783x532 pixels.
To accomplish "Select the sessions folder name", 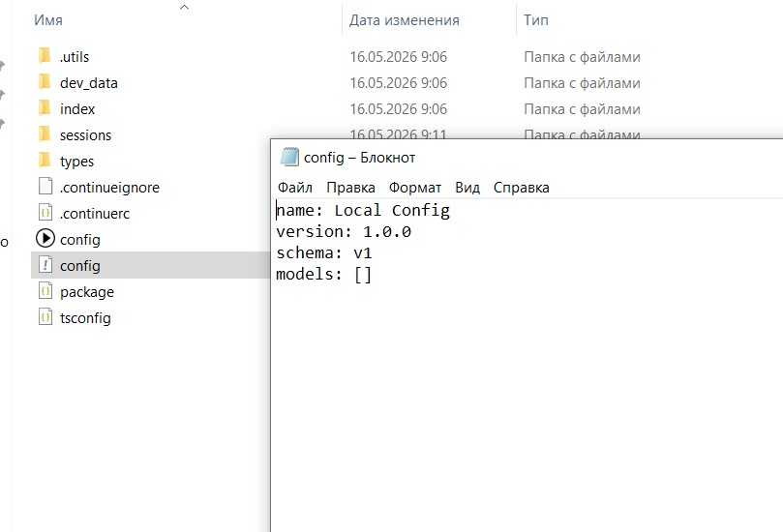I will [85, 135].
